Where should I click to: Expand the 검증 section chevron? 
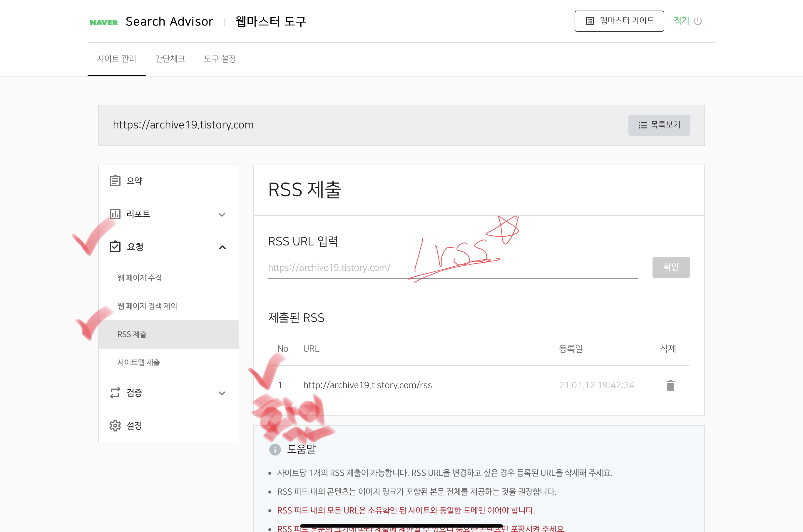(x=222, y=393)
